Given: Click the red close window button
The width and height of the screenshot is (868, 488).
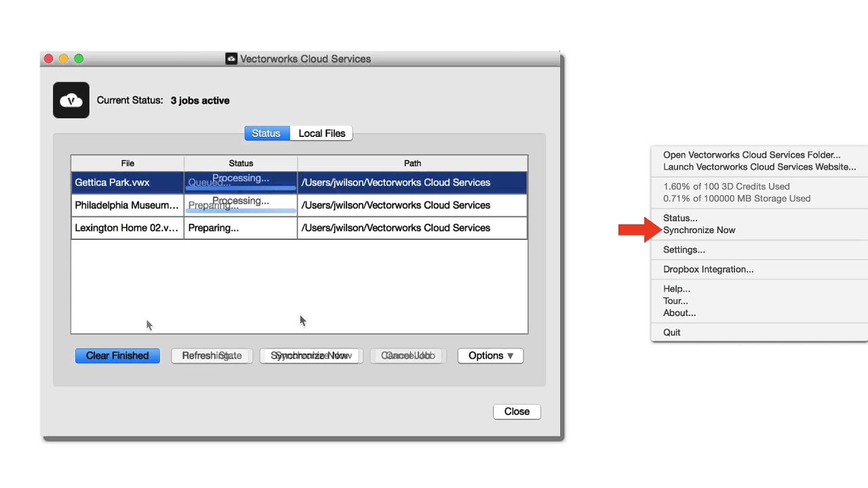Looking at the screenshot, I should pos(49,59).
